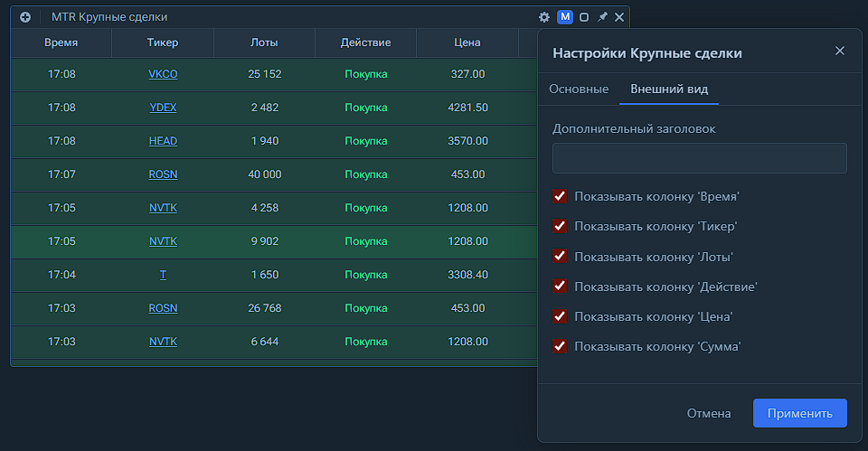This screenshot has width=868, height=451.
Task: Close the settings dialog with X
Action: click(x=840, y=51)
